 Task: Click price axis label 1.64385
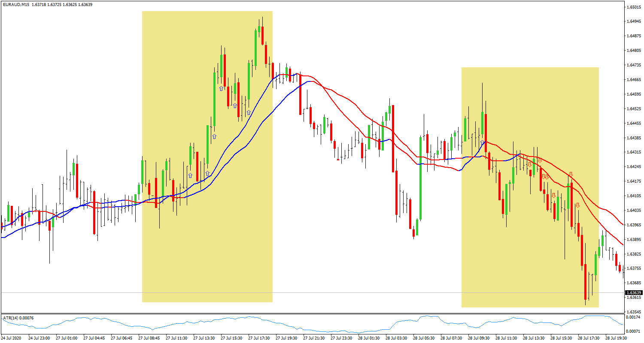click(633, 138)
